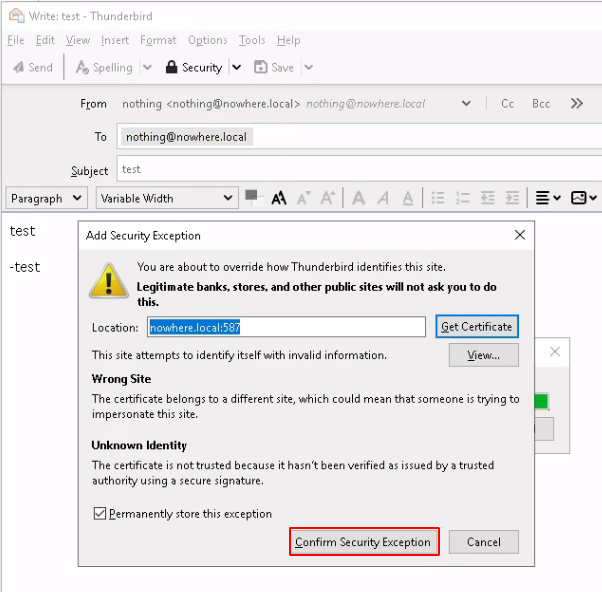
Task: Expand the Spelling dropdown arrow
Action: pos(147,68)
